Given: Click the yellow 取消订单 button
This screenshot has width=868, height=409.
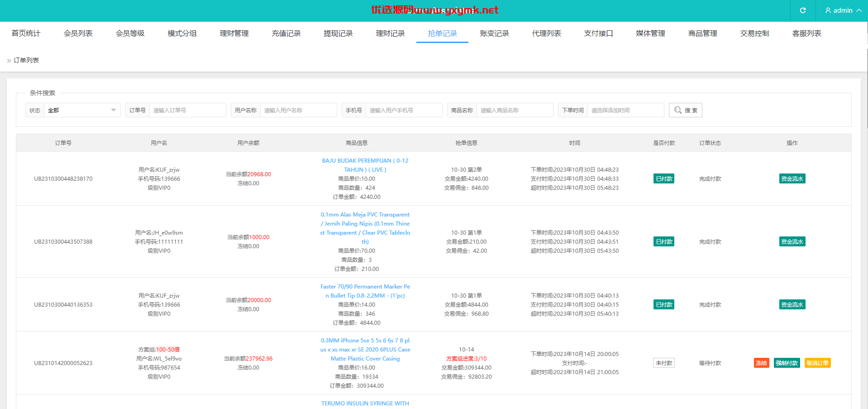Looking at the screenshot, I should click(817, 363).
